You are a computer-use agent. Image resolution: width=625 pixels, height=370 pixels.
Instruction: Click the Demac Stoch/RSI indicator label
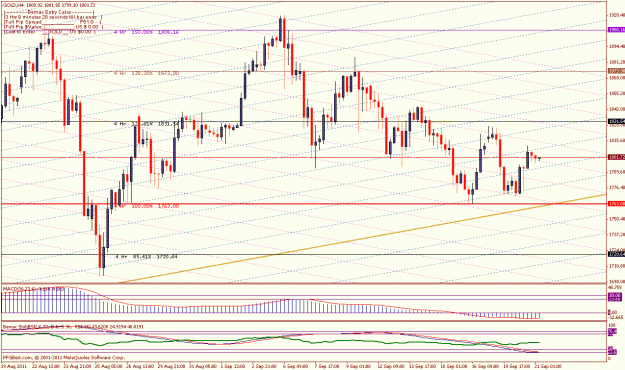[x=73, y=327]
